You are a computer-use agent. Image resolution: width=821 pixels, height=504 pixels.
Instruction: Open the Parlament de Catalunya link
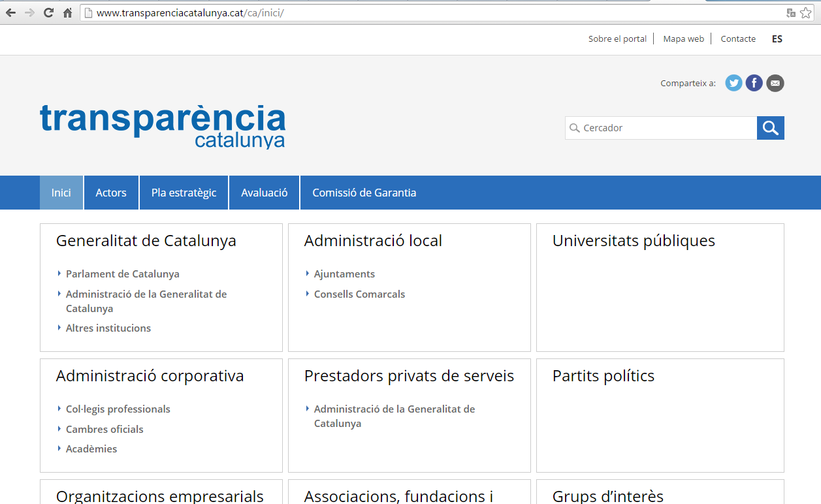122,274
